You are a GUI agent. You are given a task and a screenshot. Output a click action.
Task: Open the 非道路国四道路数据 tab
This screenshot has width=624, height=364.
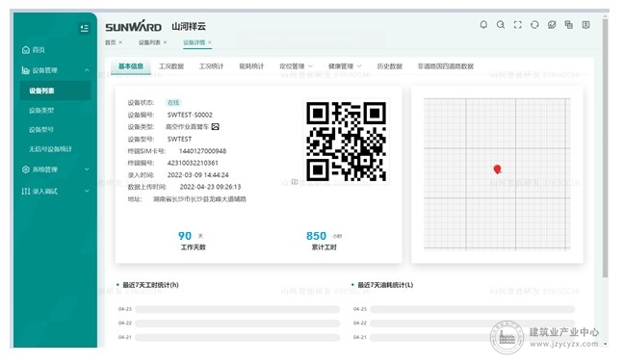tap(445, 66)
